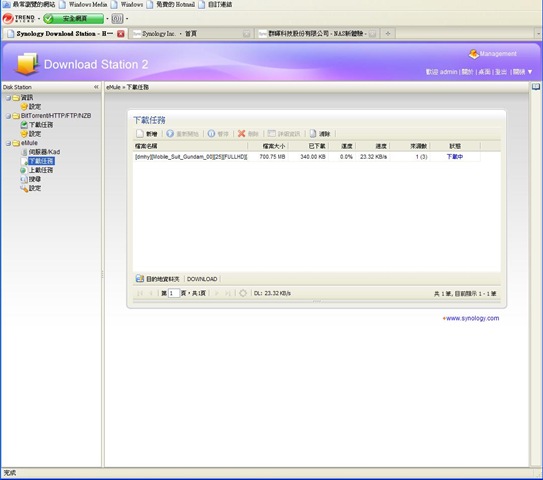Click the 23.32 KB/s speed cell
Screen dimensions: 543x480
(373, 157)
